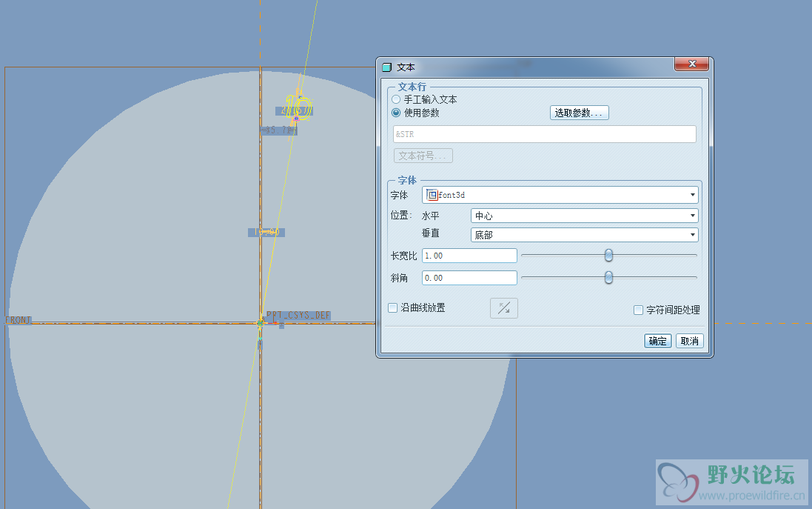Click the flip text direction icon button
812x509 pixels.
pyautogui.click(x=504, y=308)
